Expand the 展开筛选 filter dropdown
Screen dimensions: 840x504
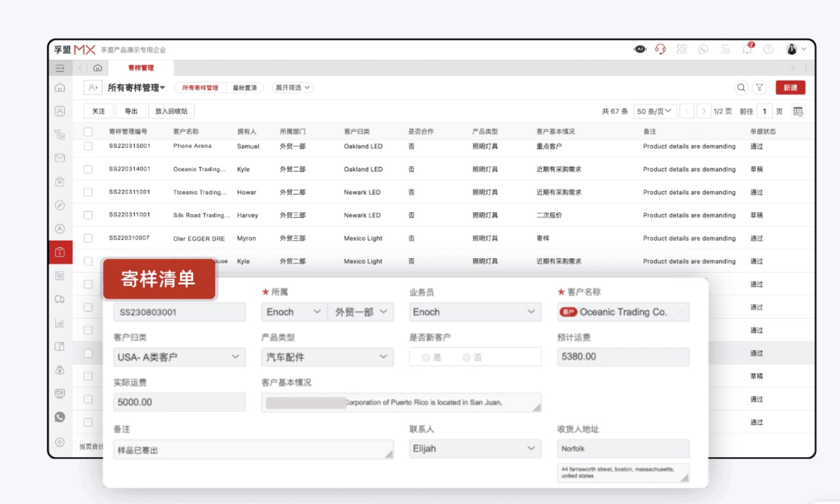click(292, 87)
